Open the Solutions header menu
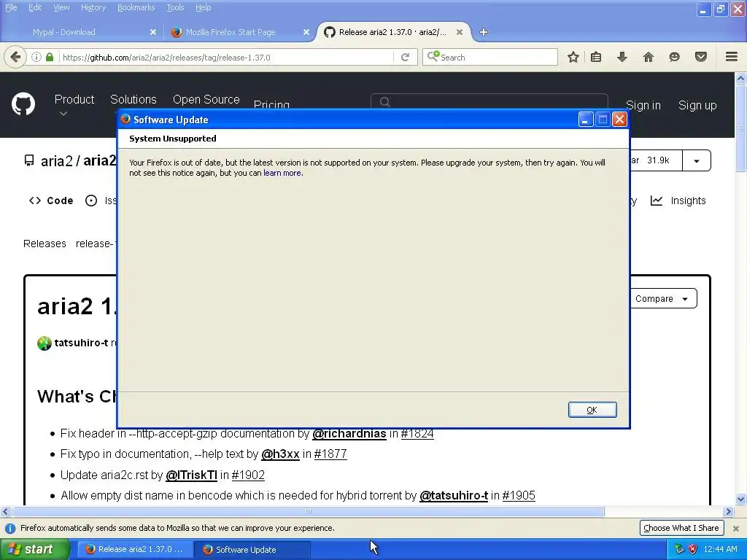This screenshot has height=560, width=747. (133, 99)
